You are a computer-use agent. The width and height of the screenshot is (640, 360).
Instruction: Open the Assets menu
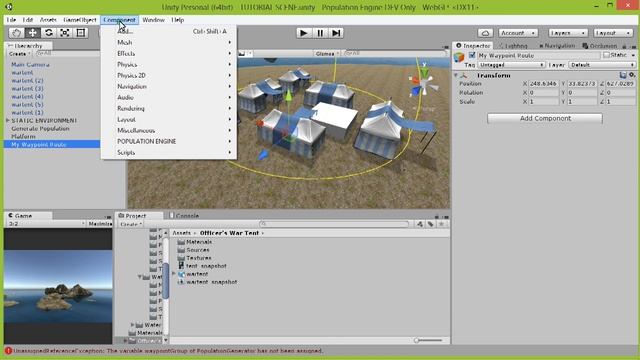[x=48, y=20]
